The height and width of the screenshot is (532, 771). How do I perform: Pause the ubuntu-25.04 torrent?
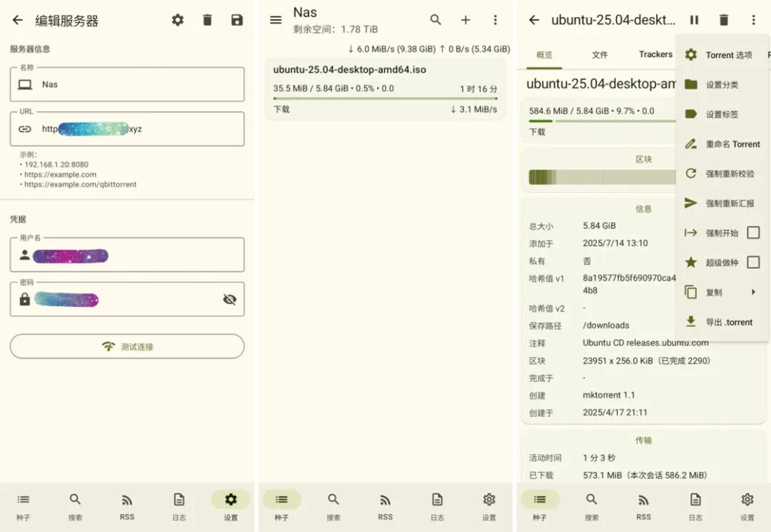point(695,20)
